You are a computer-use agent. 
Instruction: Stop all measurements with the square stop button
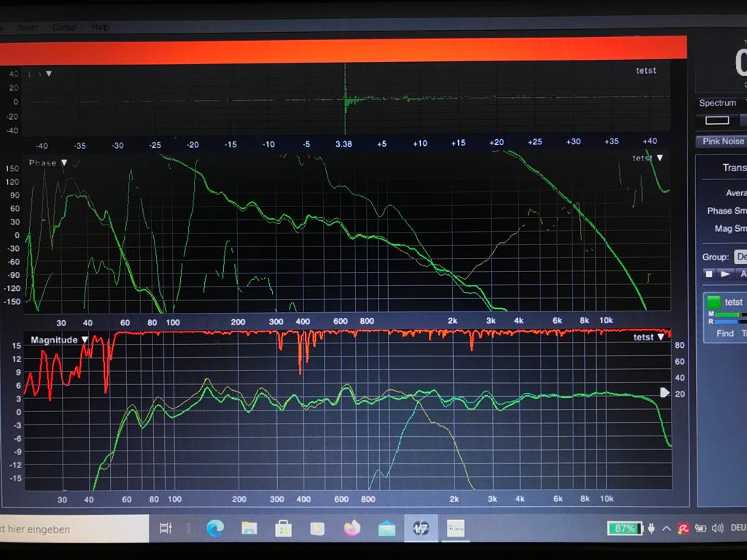coord(708,274)
